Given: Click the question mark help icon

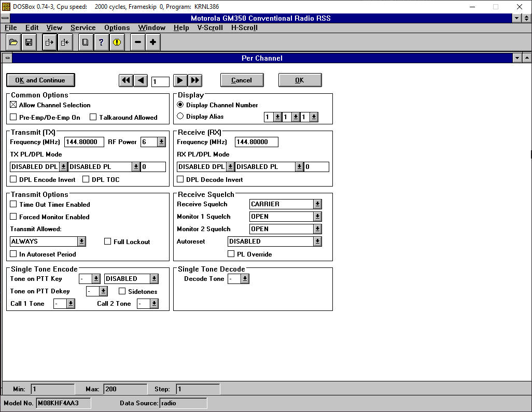Looking at the screenshot, I should (101, 42).
